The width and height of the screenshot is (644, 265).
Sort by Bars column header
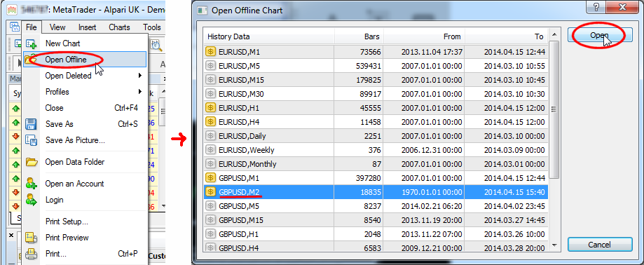coord(359,36)
